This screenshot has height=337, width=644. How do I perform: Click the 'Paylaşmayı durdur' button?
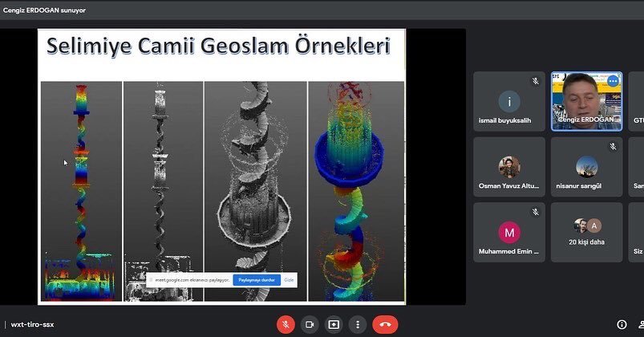[x=257, y=280]
